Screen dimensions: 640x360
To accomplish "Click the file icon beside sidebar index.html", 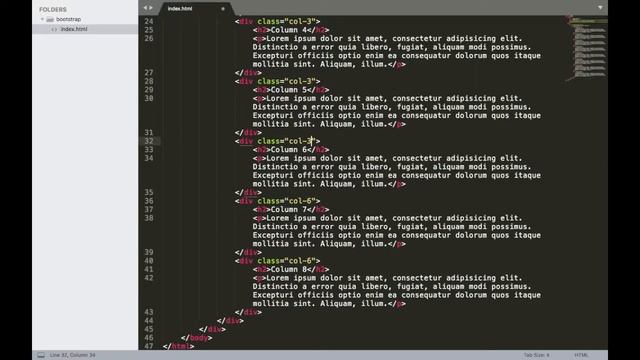I will point(54,29).
